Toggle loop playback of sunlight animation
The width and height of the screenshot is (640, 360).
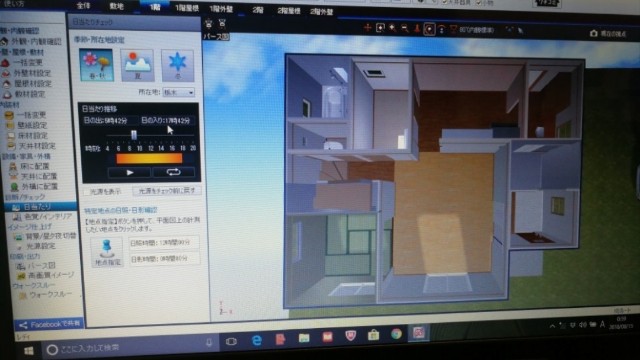[173, 172]
